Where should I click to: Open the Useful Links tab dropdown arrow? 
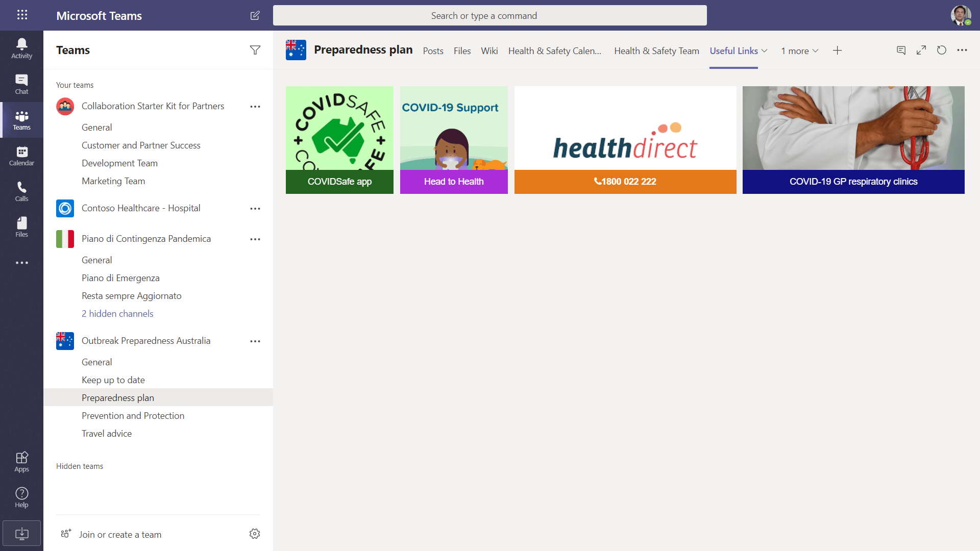click(764, 51)
